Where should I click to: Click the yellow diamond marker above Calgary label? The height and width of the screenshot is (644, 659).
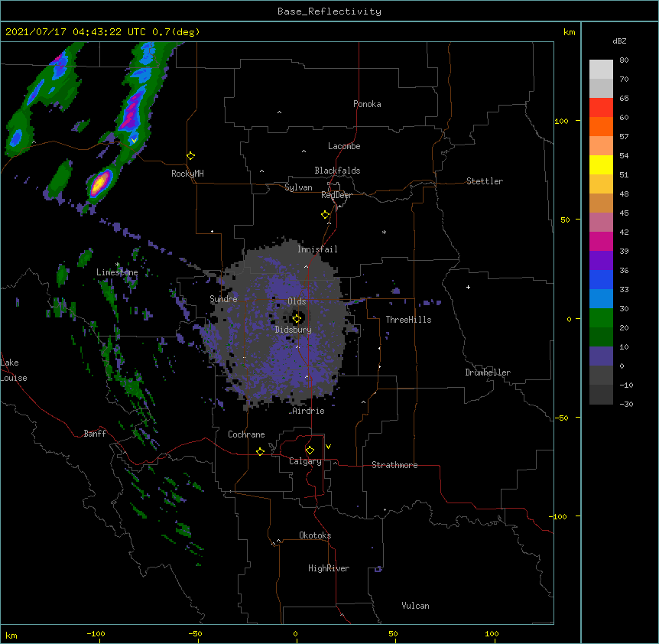pyautogui.click(x=310, y=450)
